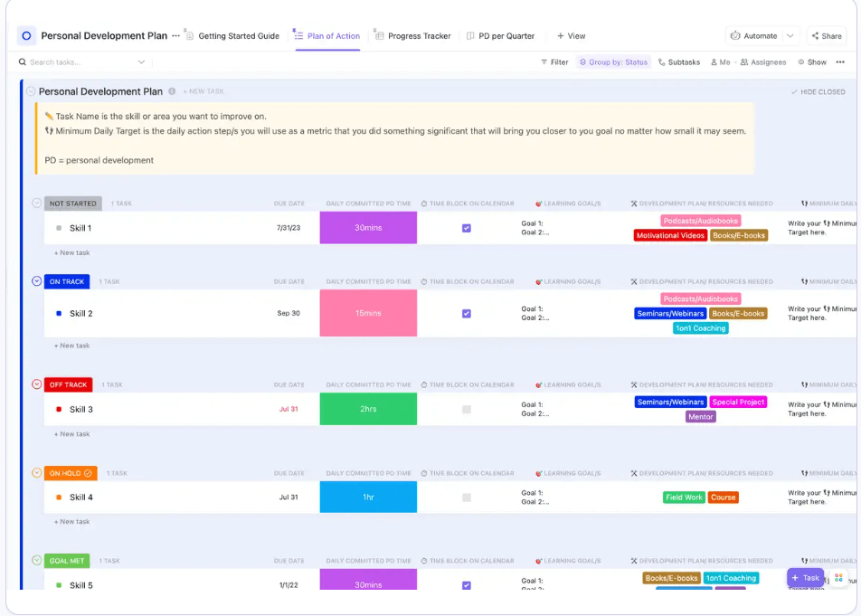Image resolution: width=861 pixels, height=616 pixels.
Task: Uncheck Skill 5 time block checkbox
Action: click(466, 585)
